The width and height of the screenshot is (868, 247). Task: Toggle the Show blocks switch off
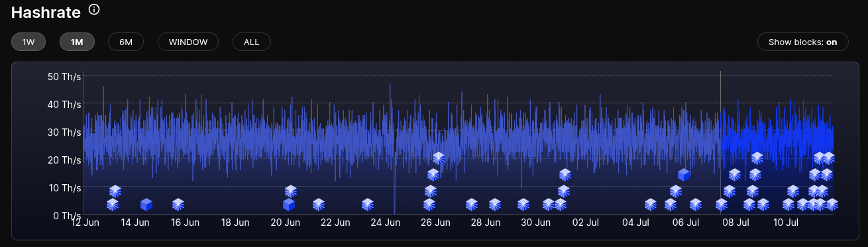(x=803, y=42)
